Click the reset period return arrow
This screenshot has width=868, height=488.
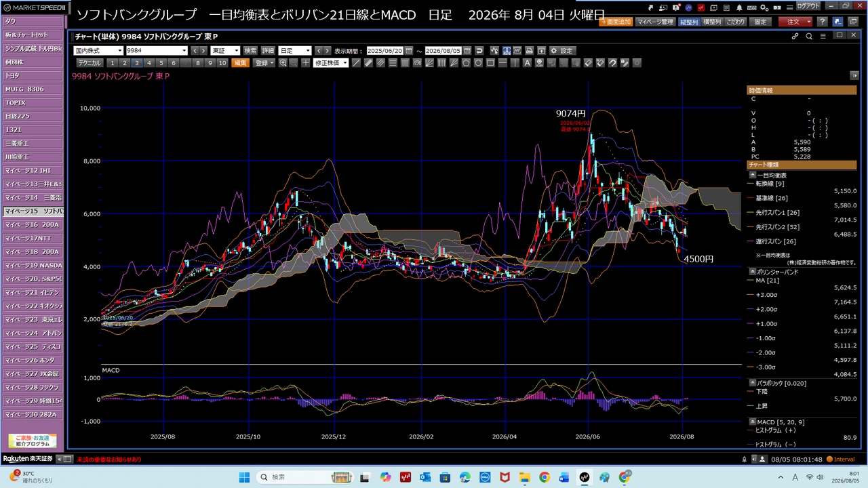tap(479, 51)
